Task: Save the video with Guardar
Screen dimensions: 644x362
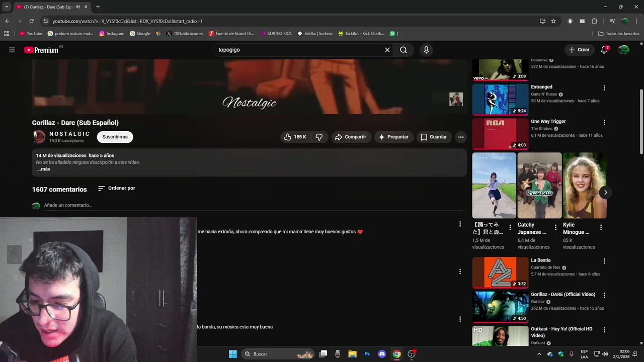Action: (434, 137)
